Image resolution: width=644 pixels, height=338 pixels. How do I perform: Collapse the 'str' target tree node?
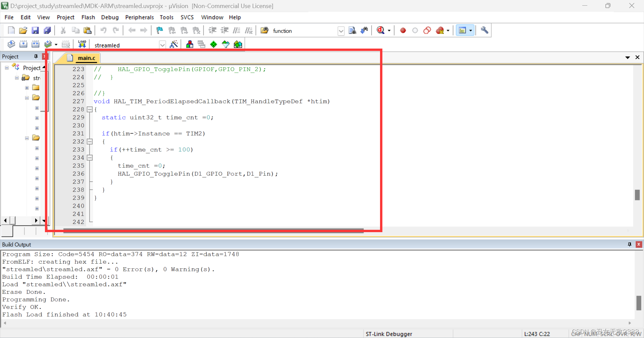click(17, 78)
